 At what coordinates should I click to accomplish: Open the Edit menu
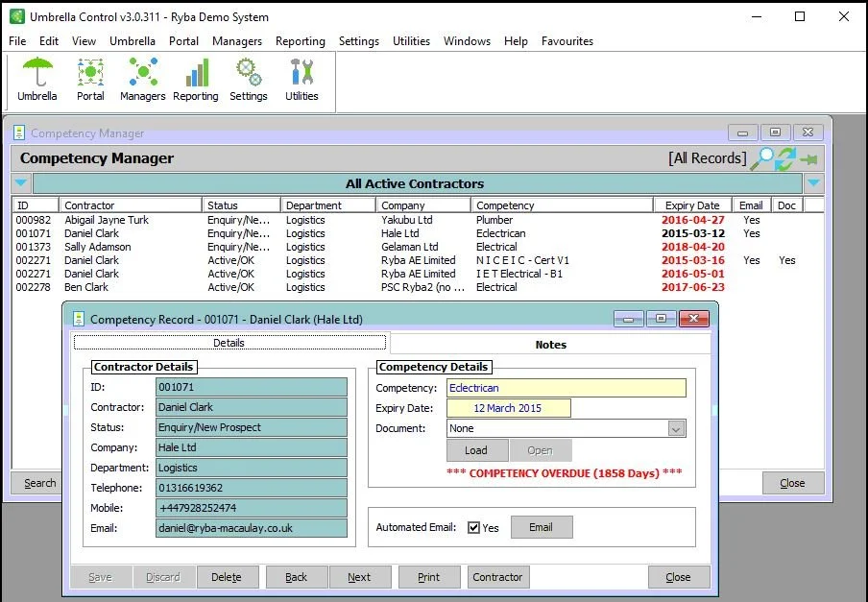coord(49,41)
